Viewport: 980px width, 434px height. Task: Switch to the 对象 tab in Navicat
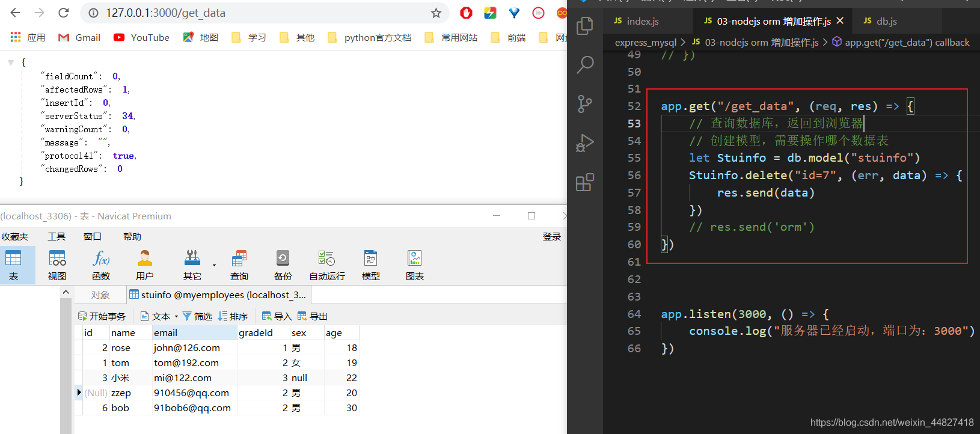point(100,295)
